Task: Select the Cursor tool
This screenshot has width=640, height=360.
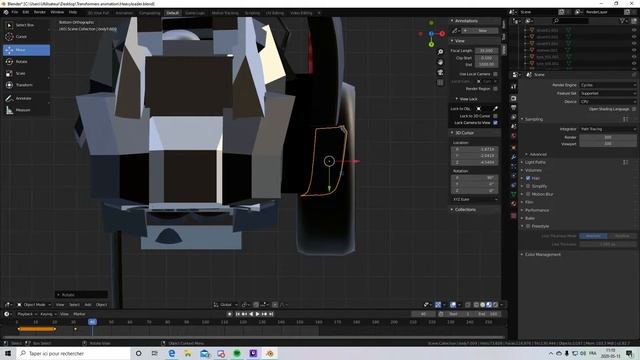Action: point(26,37)
